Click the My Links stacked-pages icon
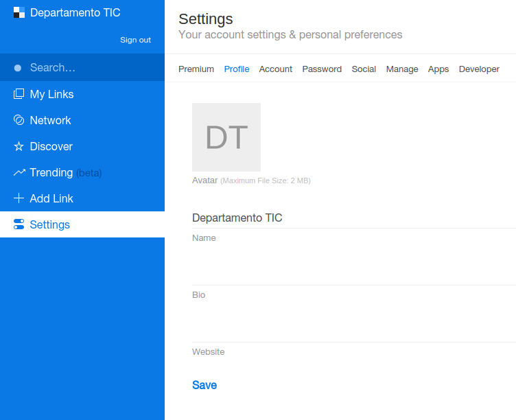This screenshot has height=420, width=516. 19,94
